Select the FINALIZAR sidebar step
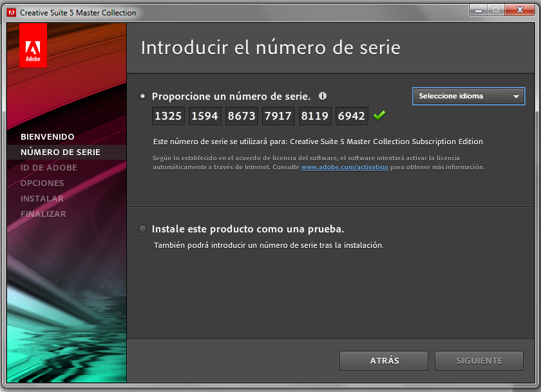Viewport: 541px width, 392px height. click(x=43, y=214)
